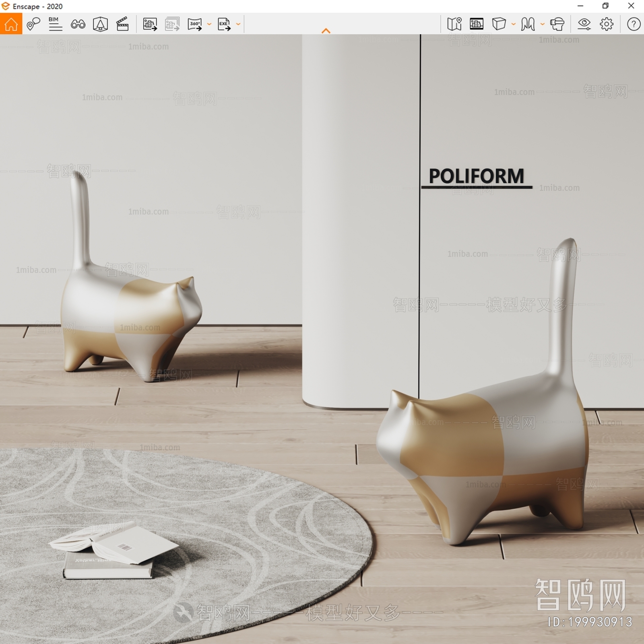Select the projection cube icon
Viewport: 644px width, 644px height.
(499, 24)
